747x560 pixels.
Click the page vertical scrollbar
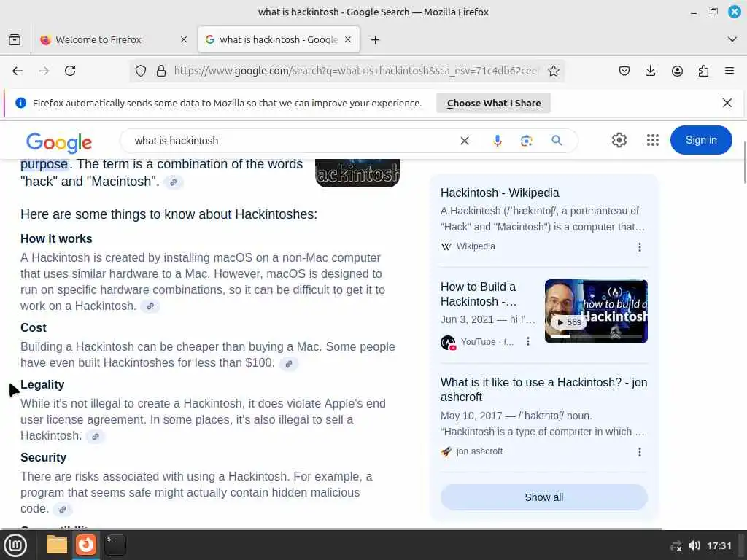[744, 162]
